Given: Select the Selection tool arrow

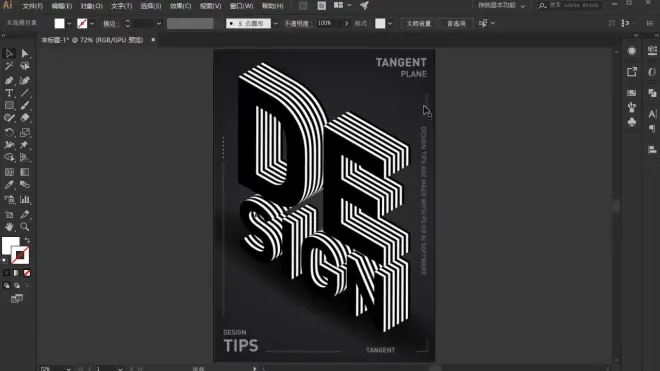Looking at the screenshot, I should [9, 53].
